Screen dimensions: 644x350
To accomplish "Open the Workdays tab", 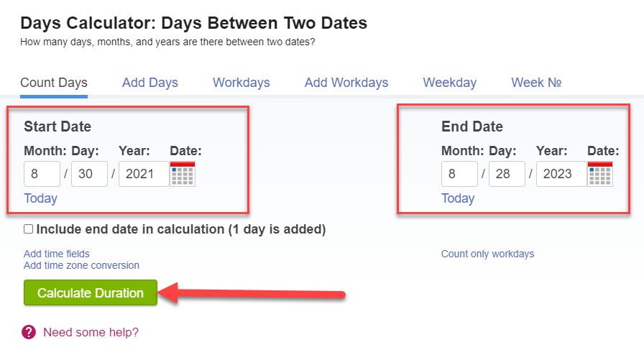I will [241, 83].
